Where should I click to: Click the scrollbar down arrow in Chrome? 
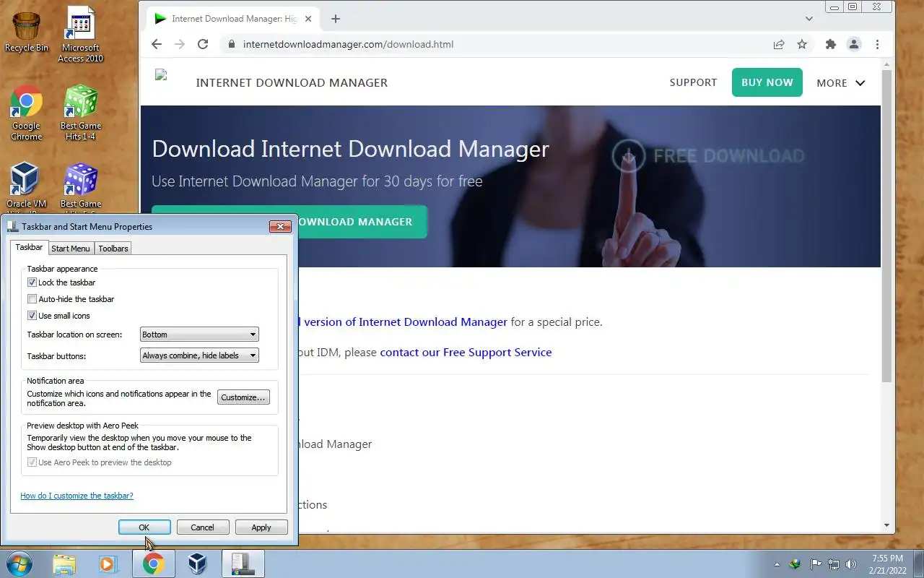pyautogui.click(x=887, y=526)
